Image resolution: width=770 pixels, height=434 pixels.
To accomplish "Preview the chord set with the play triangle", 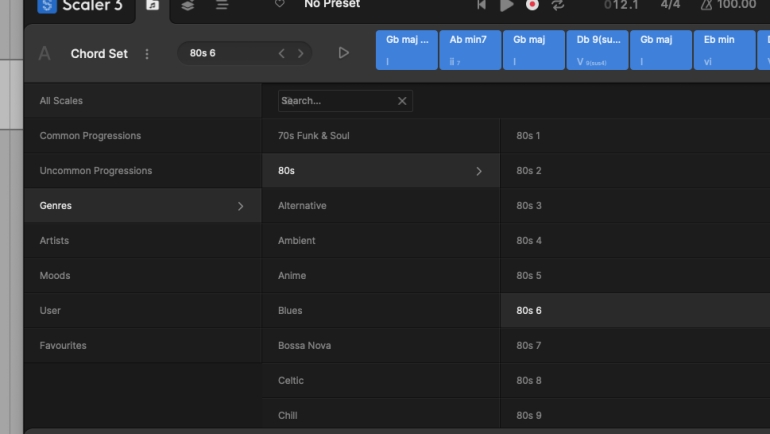I will point(344,53).
